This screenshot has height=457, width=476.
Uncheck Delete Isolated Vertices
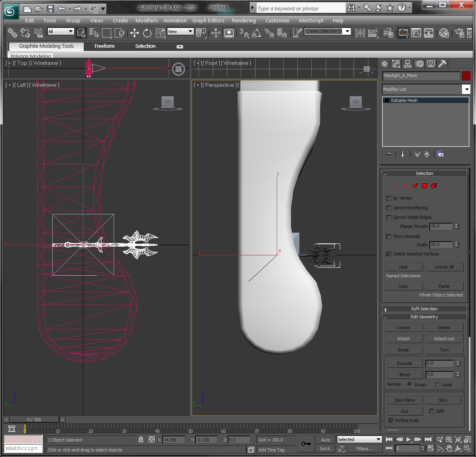tap(389, 254)
